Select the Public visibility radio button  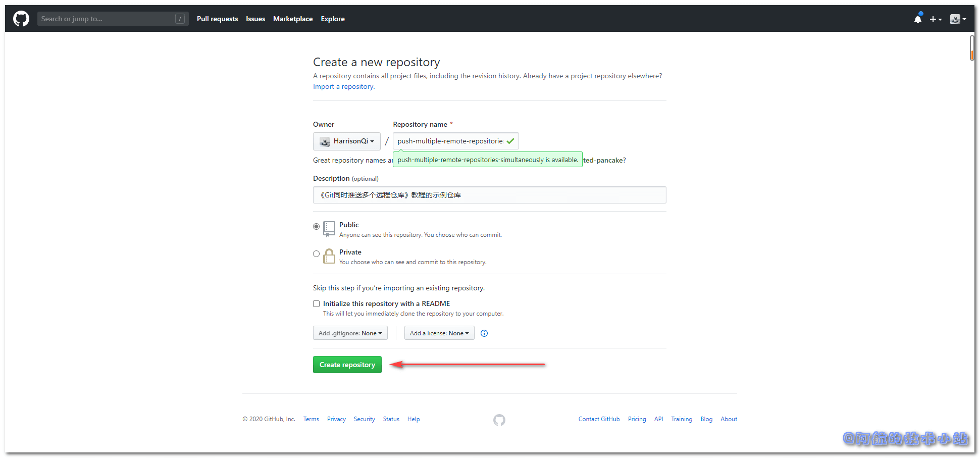pos(317,227)
